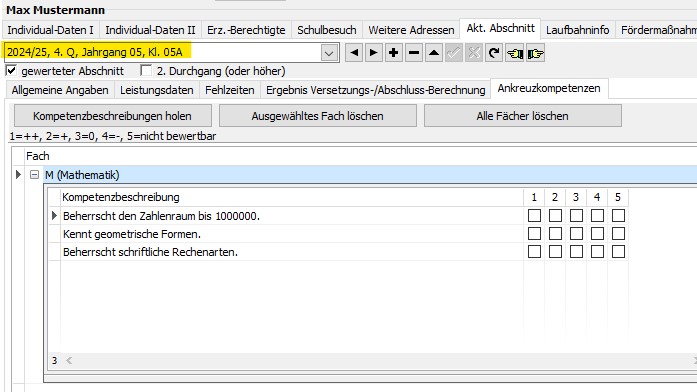Enable the 2. Durchgang checkbox
Viewport: 697px width, 392px height.
coord(146,70)
